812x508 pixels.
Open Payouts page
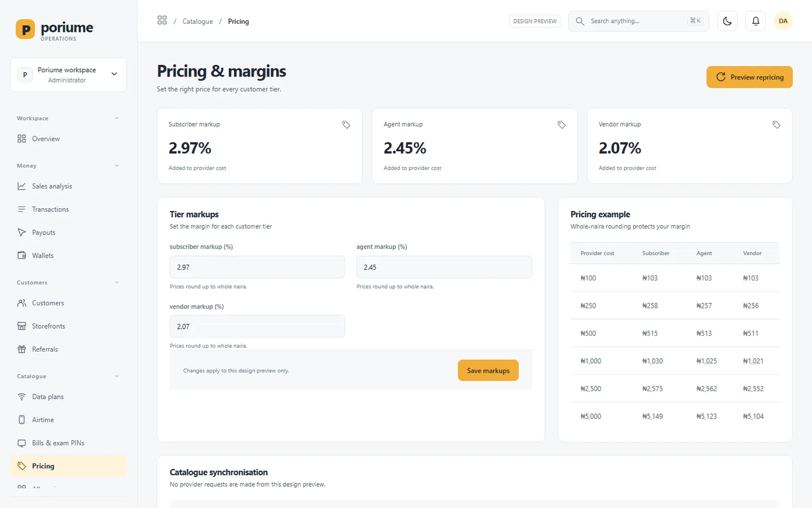tap(69, 232)
